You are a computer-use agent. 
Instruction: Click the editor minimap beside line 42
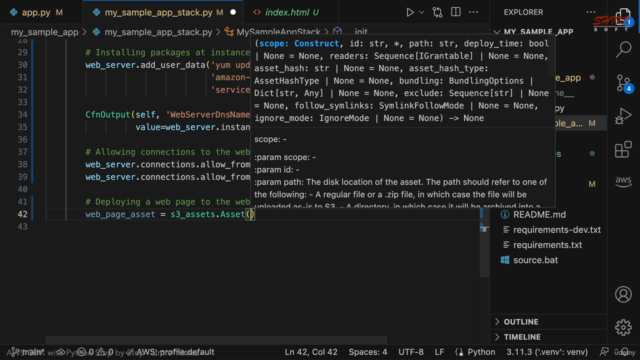point(482,214)
